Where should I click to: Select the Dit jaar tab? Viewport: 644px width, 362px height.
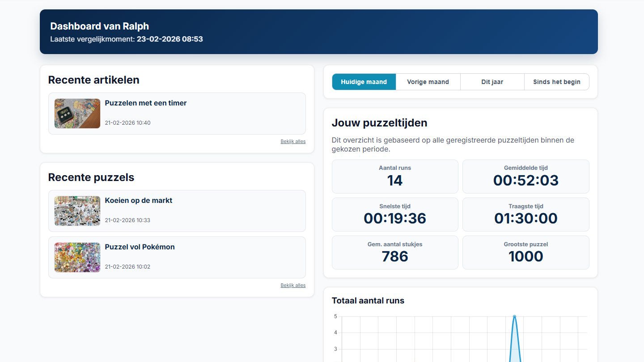[x=492, y=82]
